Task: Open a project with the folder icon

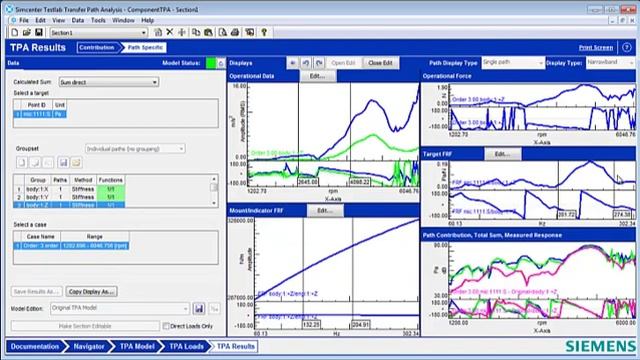Action: click(27, 32)
